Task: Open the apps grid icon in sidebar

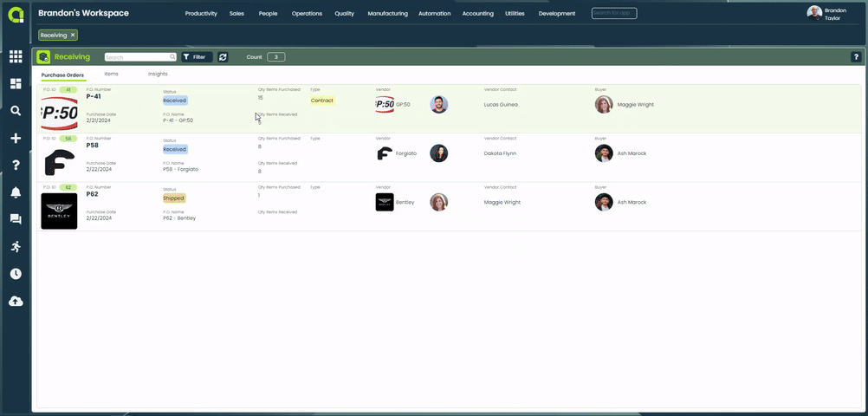Action: click(x=16, y=56)
